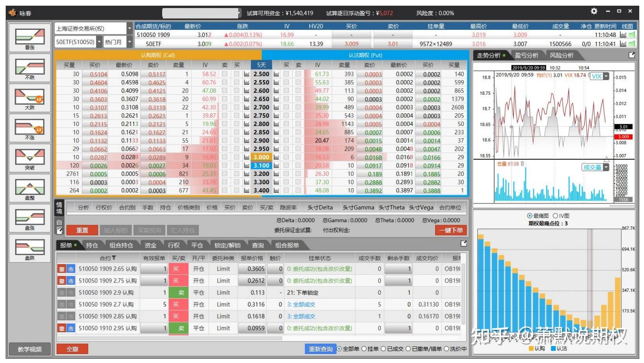
Task: Open call chart icon for strike 3.000
Action: [x=246, y=157]
